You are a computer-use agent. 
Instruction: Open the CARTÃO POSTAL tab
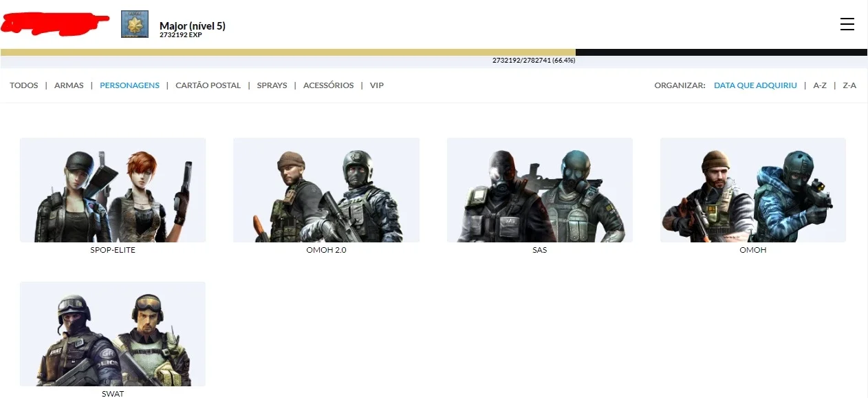click(x=208, y=85)
